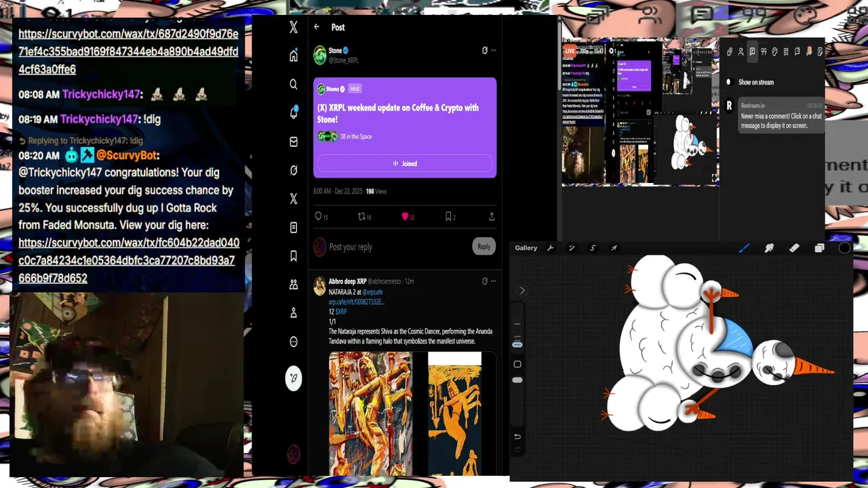Click the @xrpcafe mention link
Screen dimensions: 868x488
pyautogui.click(x=372, y=292)
